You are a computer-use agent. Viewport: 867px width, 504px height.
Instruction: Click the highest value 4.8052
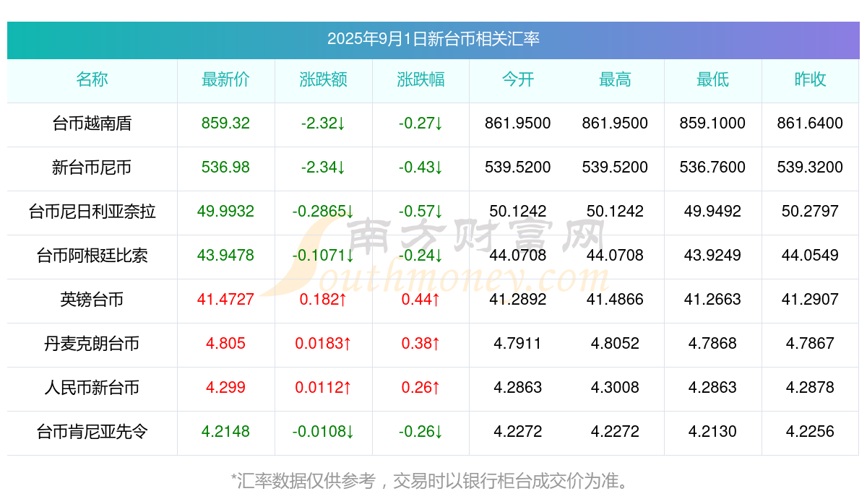pos(615,344)
